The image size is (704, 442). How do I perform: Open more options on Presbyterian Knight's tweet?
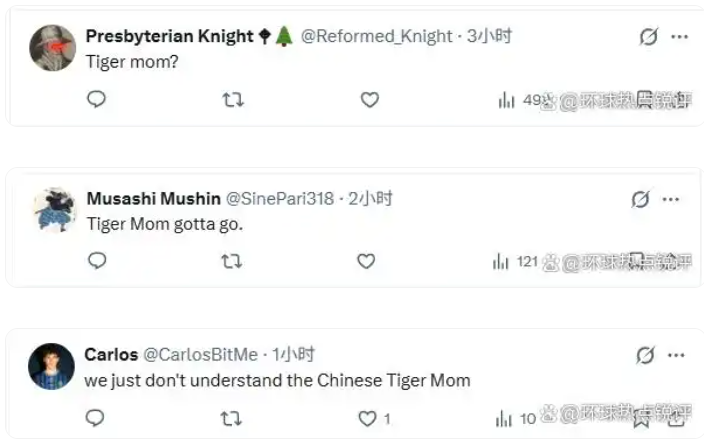pos(680,37)
